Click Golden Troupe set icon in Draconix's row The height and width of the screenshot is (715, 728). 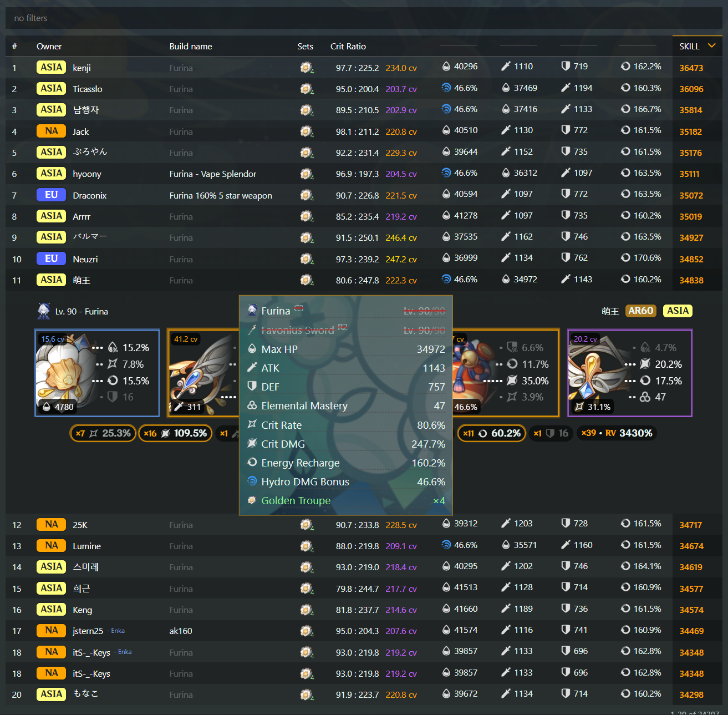(306, 195)
